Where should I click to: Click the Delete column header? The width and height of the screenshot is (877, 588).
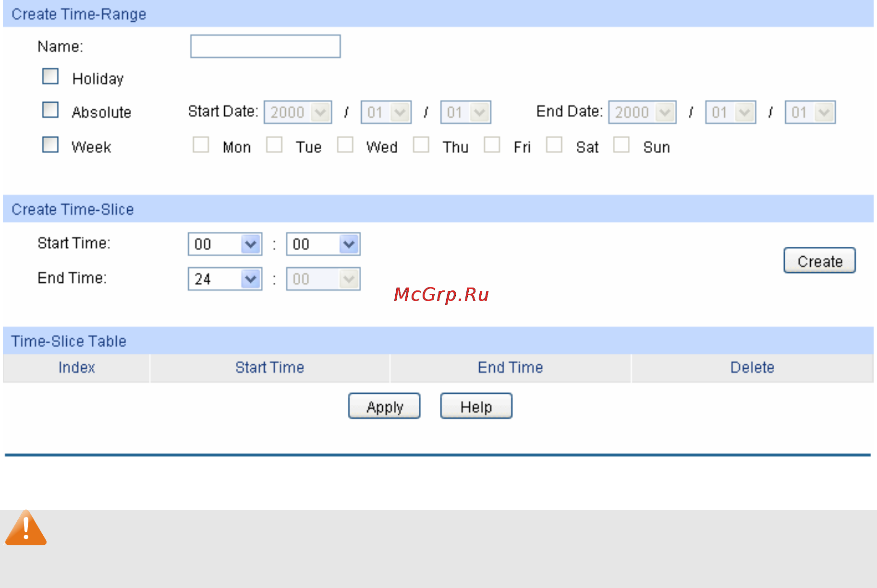tap(753, 368)
